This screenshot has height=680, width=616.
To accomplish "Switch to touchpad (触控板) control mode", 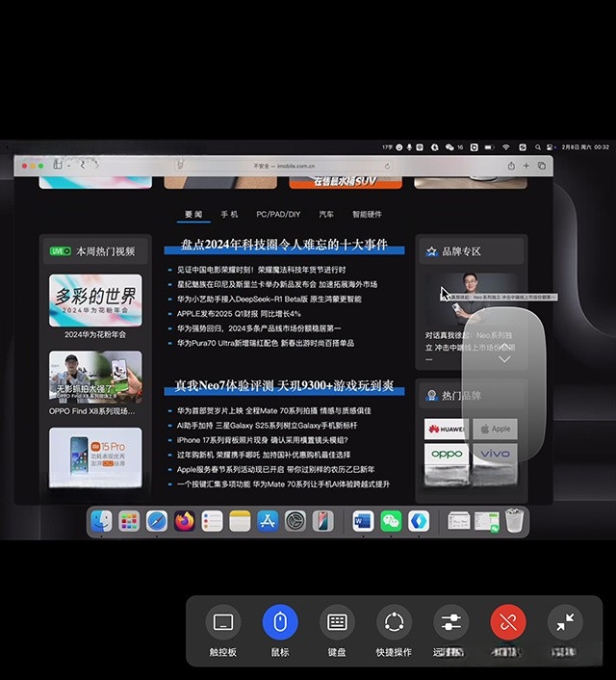I will [x=223, y=622].
